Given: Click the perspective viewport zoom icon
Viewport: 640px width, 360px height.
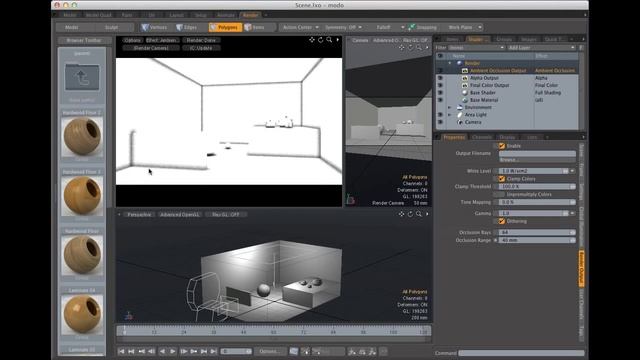Looking at the screenshot, I should tap(419, 214).
